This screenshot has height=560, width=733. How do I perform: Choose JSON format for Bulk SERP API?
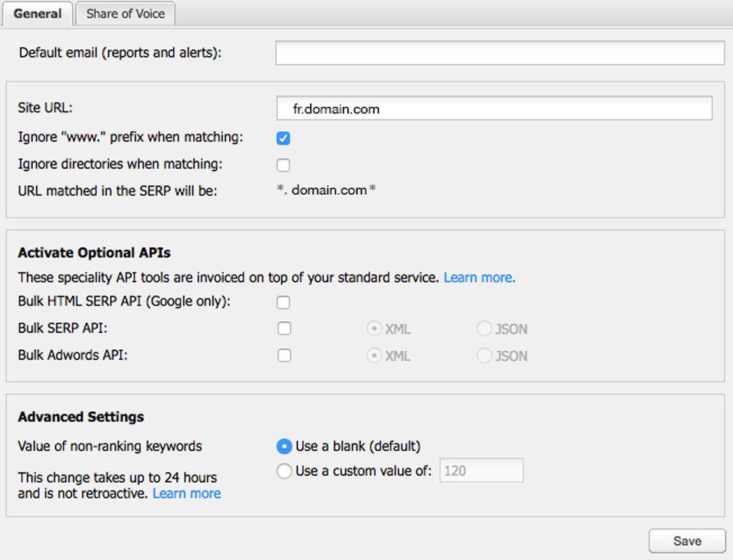(484, 328)
